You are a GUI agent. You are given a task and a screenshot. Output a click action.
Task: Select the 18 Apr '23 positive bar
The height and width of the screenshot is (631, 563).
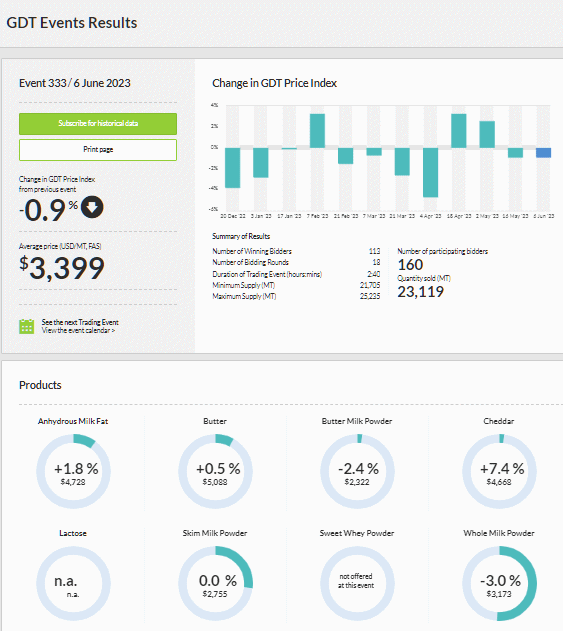click(459, 131)
